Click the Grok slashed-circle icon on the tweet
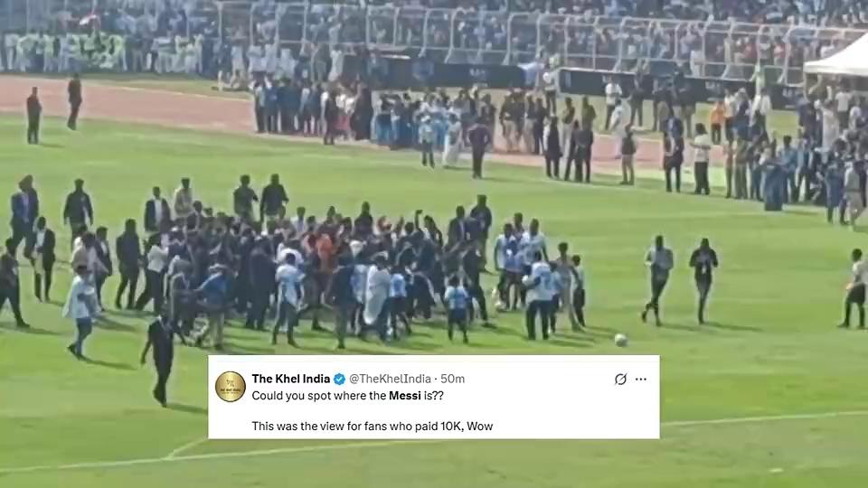Screen dimensions: 868x488 click(x=620, y=379)
